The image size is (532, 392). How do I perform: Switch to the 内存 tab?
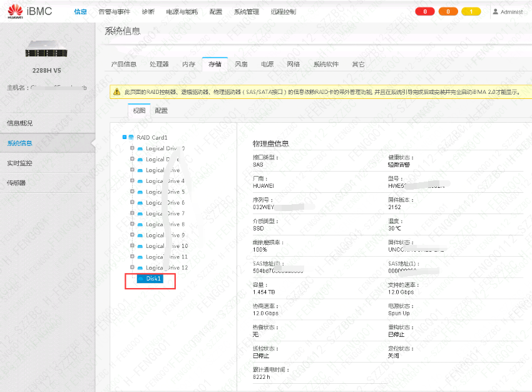point(188,64)
